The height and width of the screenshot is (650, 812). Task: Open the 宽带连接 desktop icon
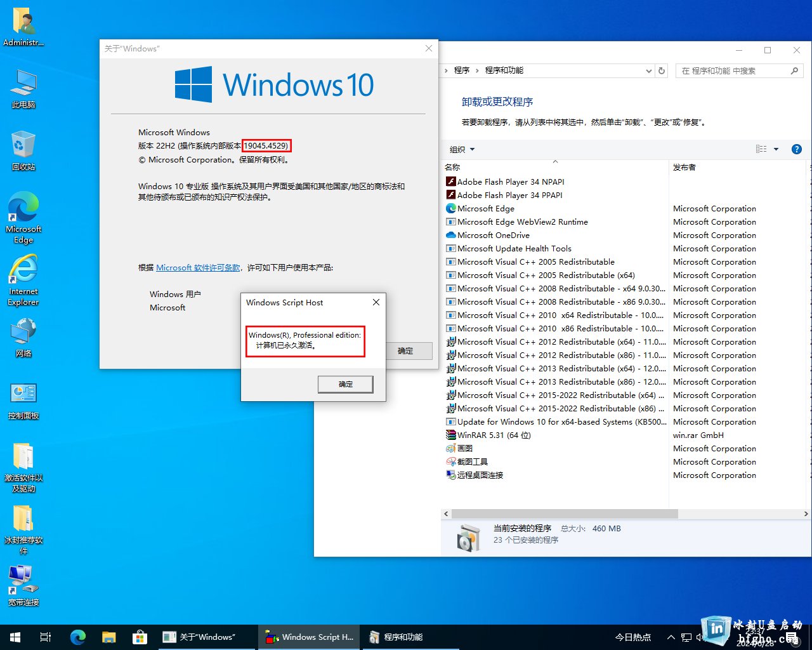(x=23, y=586)
